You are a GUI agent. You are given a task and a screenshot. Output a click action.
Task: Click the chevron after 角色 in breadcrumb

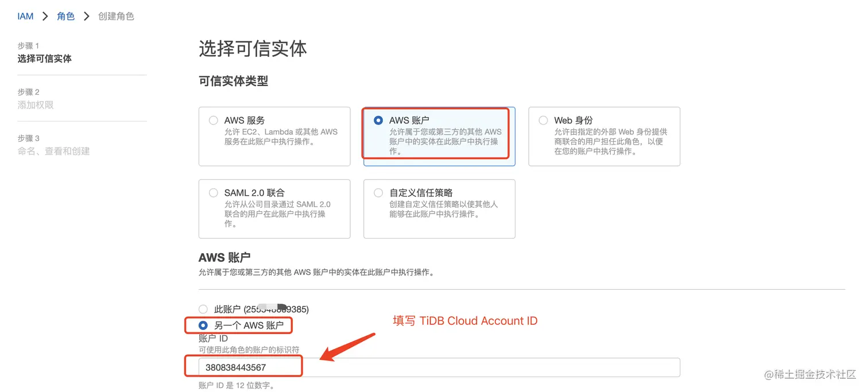point(87,16)
